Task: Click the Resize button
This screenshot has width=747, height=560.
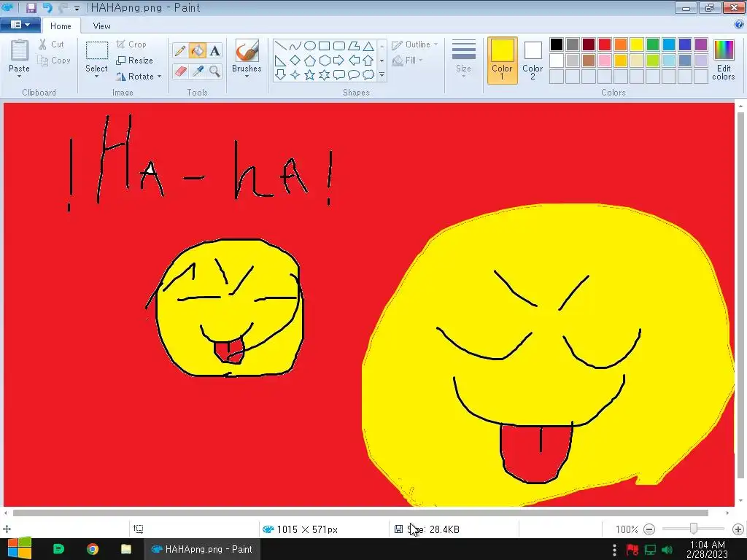Action: (134, 61)
